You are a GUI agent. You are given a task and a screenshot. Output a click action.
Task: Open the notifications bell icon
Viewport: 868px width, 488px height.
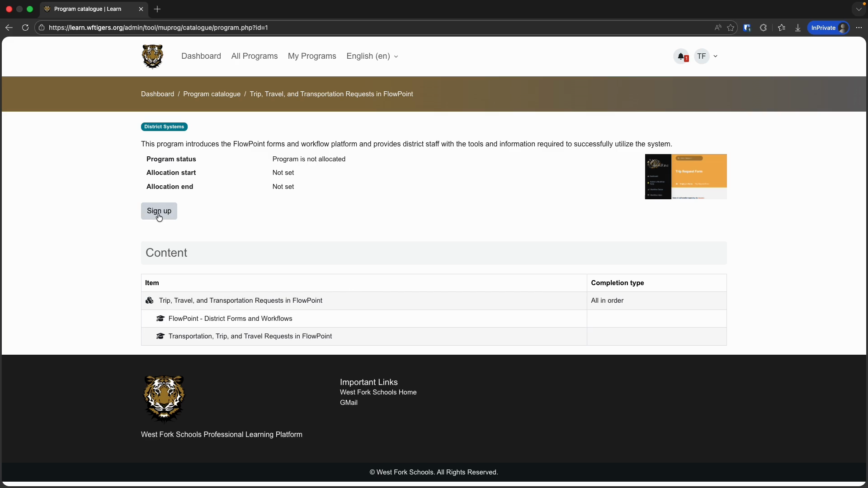pos(681,56)
